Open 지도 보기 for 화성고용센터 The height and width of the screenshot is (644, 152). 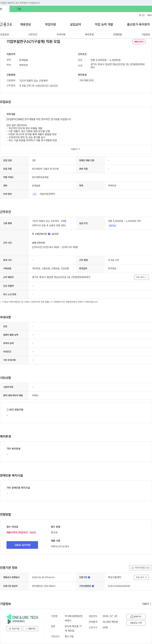pos(141,578)
